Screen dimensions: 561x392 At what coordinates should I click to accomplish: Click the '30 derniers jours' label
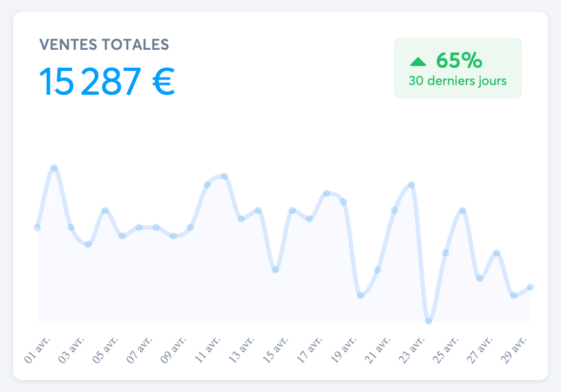(458, 81)
